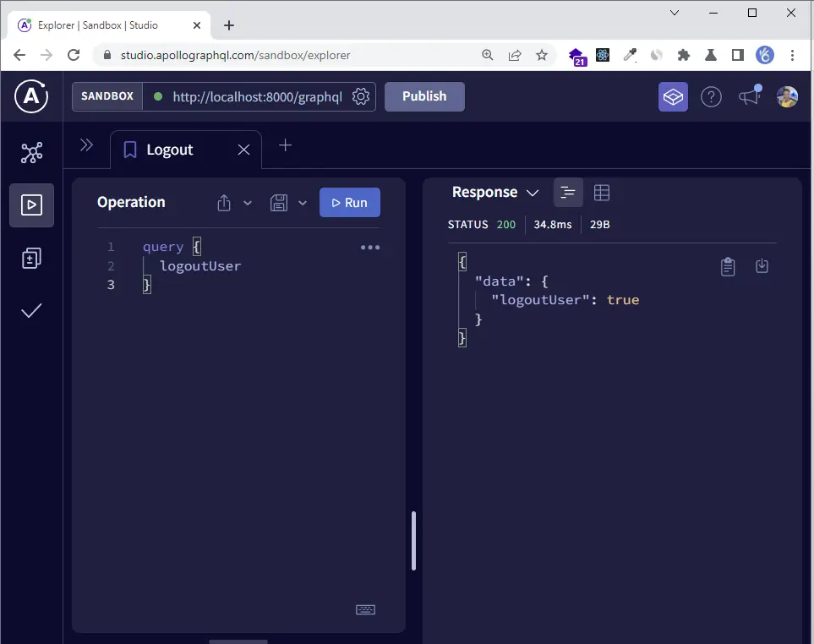Open the save options chevron
Viewport: 814px width, 644px height.
click(303, 202)
